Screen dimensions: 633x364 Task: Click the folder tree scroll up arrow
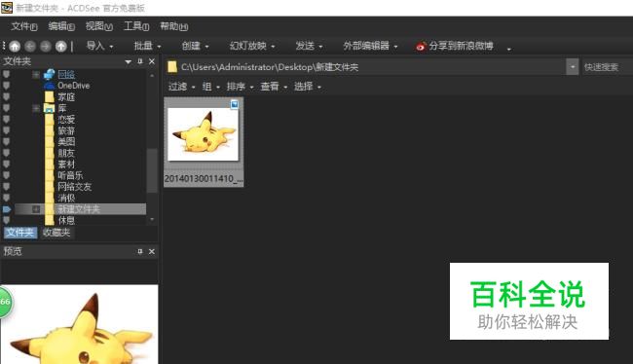[152, 76]
